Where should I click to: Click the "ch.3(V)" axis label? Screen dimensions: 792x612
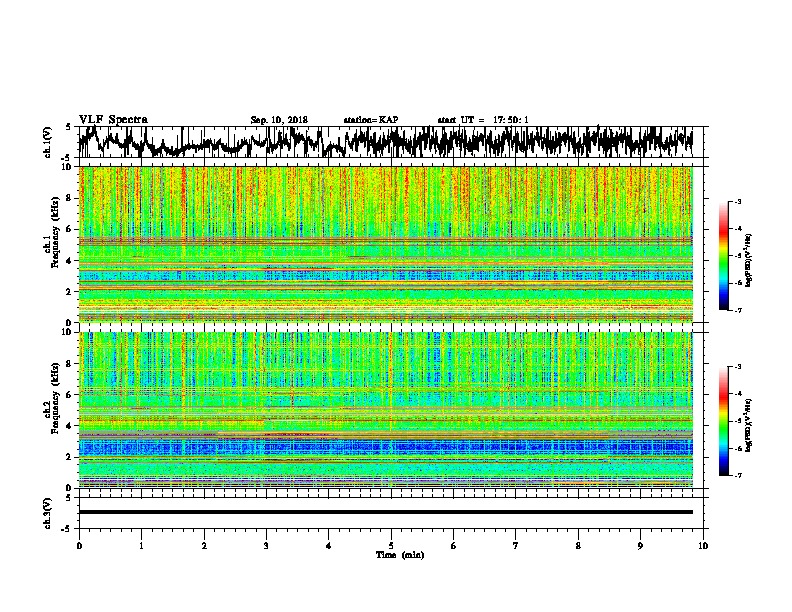48,513
